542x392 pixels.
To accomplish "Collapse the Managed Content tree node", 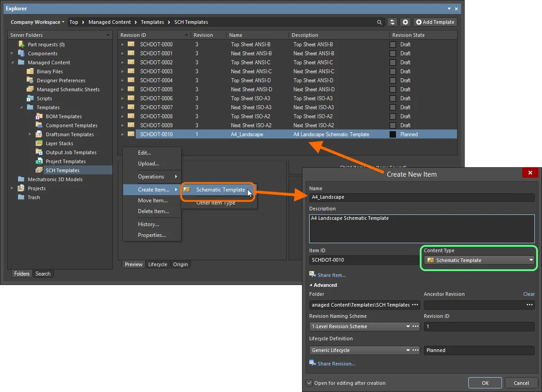I will [x=13, y=62].
